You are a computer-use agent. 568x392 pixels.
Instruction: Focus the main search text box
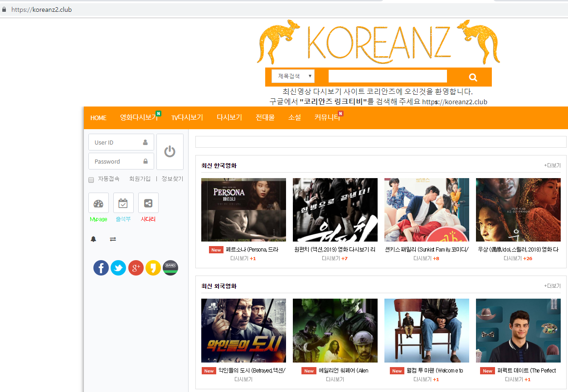(x=388, y=76)
